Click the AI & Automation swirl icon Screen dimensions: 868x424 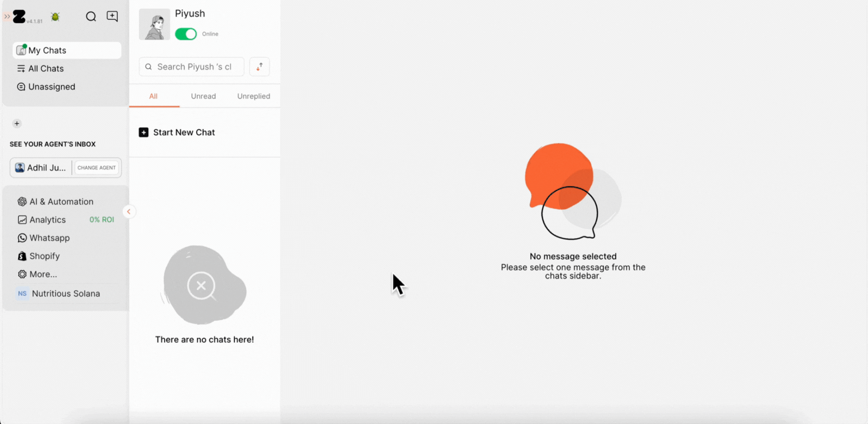(22, 202)
